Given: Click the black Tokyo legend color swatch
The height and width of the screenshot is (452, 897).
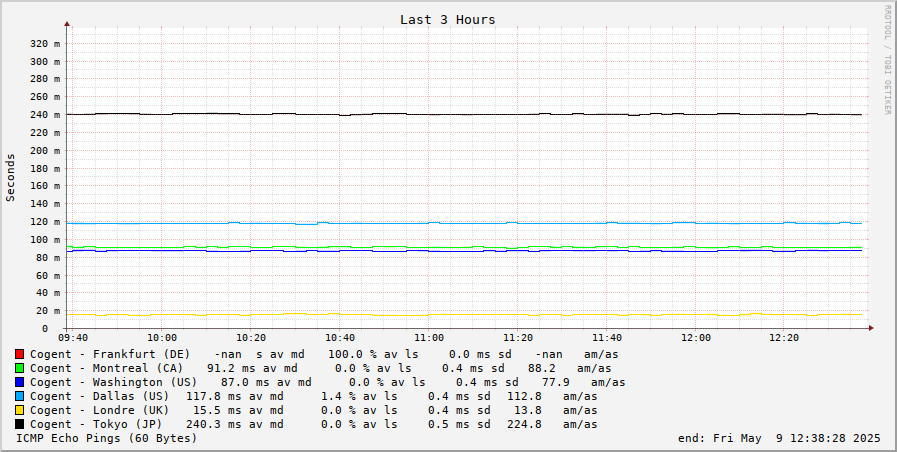Looking at the screenshot, I should [x=19, y=425].
